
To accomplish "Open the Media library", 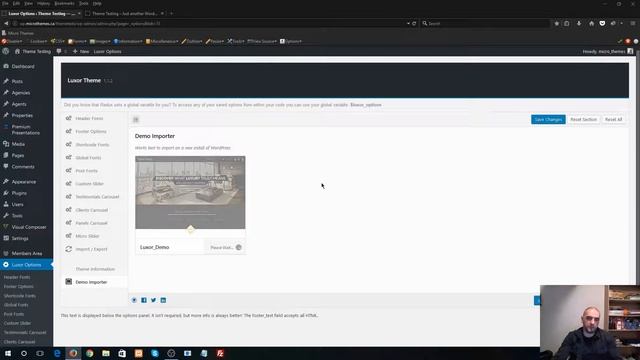I will pos(18,144).
